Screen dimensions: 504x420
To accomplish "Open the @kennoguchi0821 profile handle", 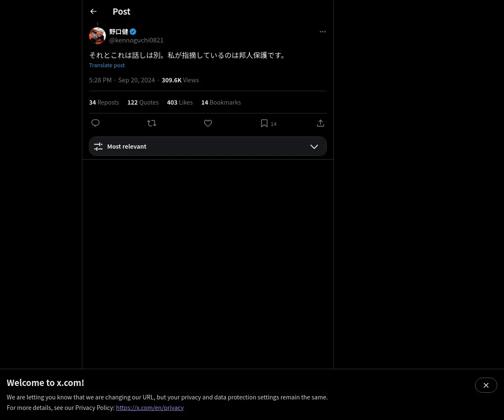I will tap(136, 40).
